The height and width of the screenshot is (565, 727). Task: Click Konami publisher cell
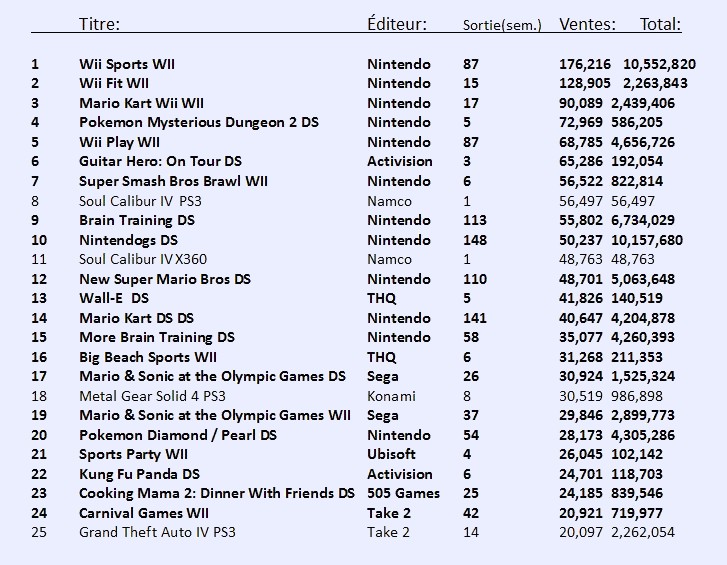pos(391,396)
